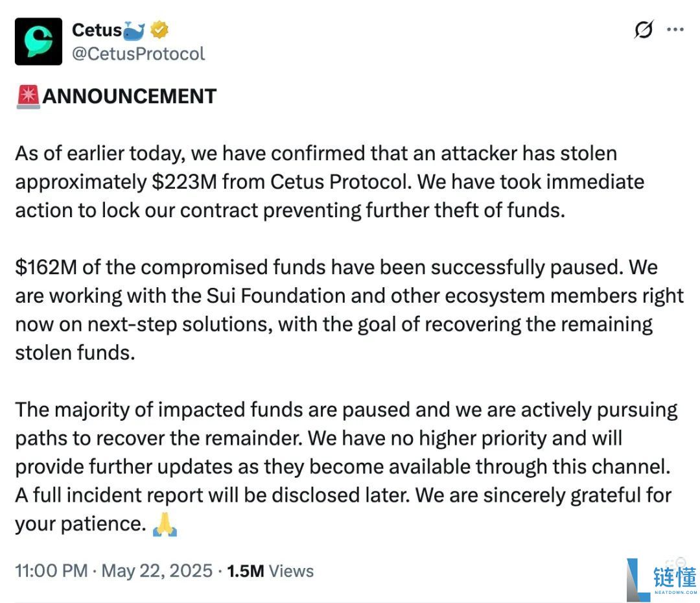The height and width of the screenshot is (603, 700).
Task: Click the May 22, 2025 date
Action: 157,571
